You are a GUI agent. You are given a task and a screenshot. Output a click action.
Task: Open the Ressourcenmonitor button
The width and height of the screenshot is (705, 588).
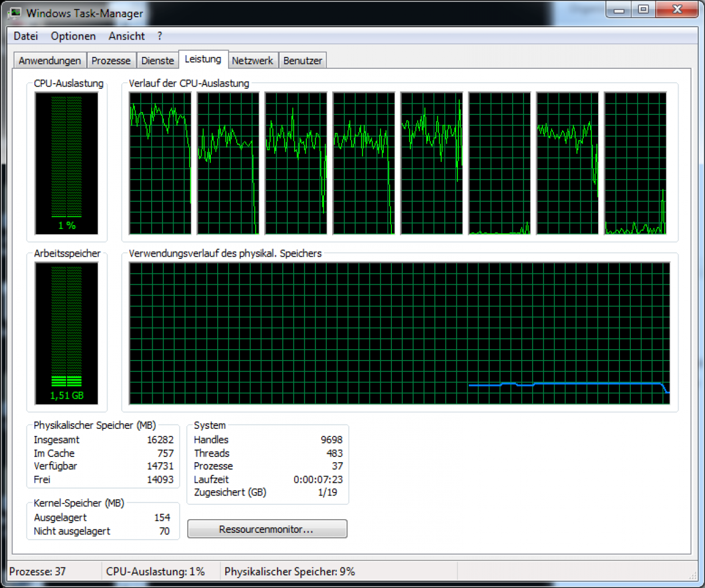(267, 529)
